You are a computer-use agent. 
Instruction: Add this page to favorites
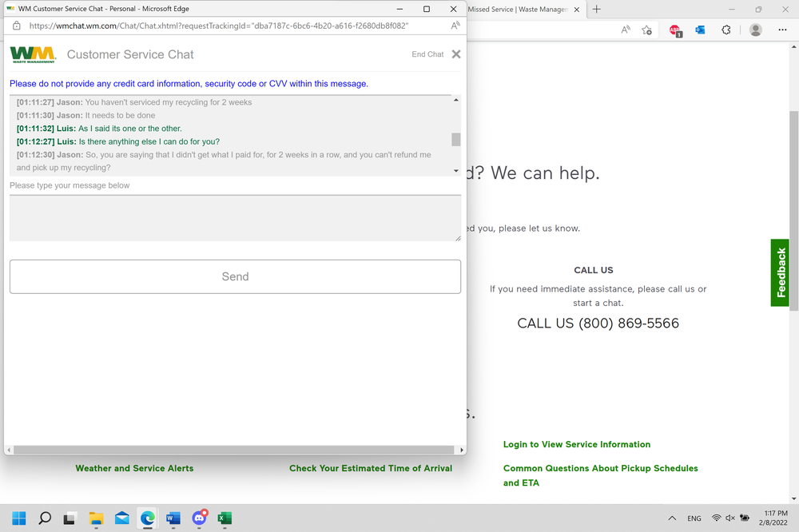(x=647, y=30)
